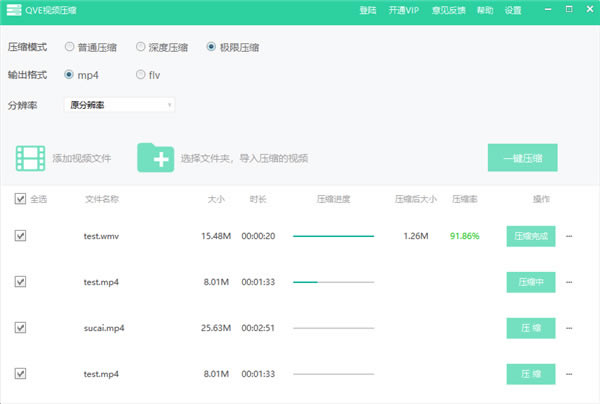
Task: Select 普通压缩 compression mode
Action: tap(69, 47)
